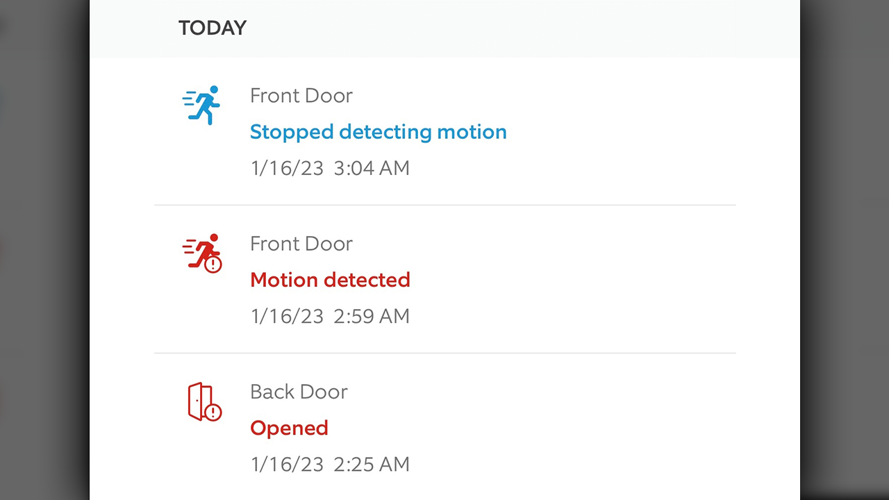Click the red motion detected alert icon
The height and width of the screenshot is (500, 889).
click(201, 253)
